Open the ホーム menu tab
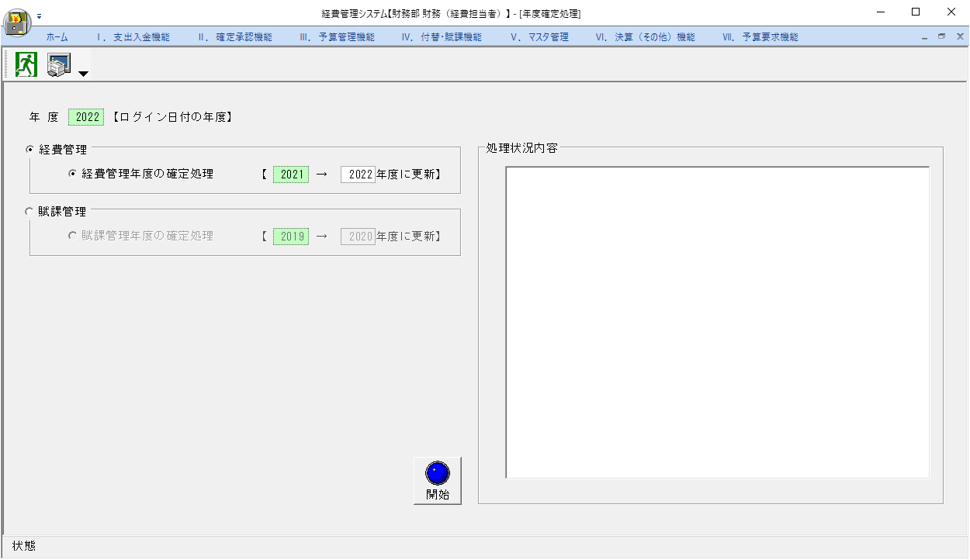Image resolution: width=970 pixels, height=560 pixels. tap(57, 37)
